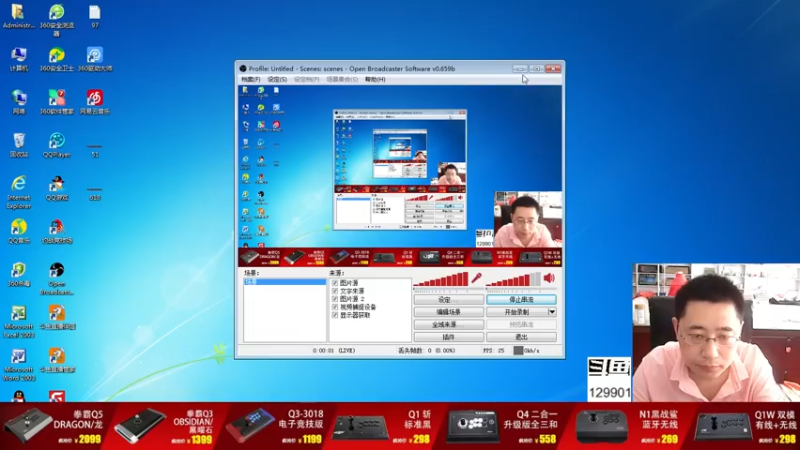Viewport: 800px width, 450px height.
Task: Open the 回收站 recycle bin
Action: coord(18,145)
